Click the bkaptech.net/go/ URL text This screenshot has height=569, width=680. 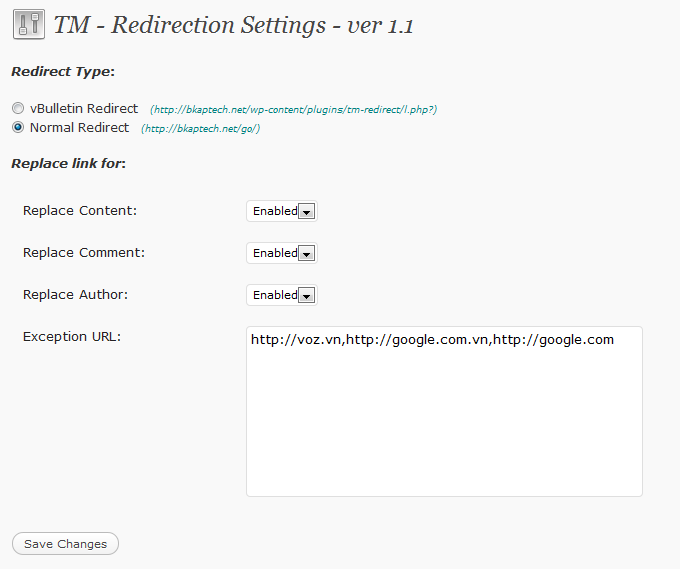tap(200, 129)
